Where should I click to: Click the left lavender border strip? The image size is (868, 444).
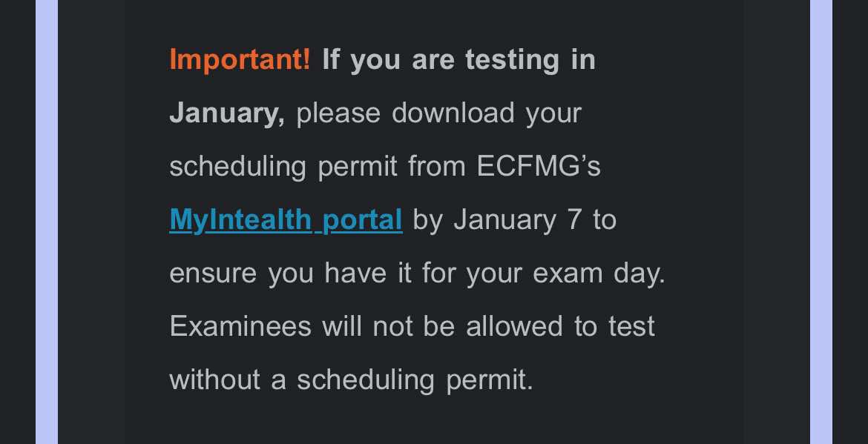tap(46, 222)
